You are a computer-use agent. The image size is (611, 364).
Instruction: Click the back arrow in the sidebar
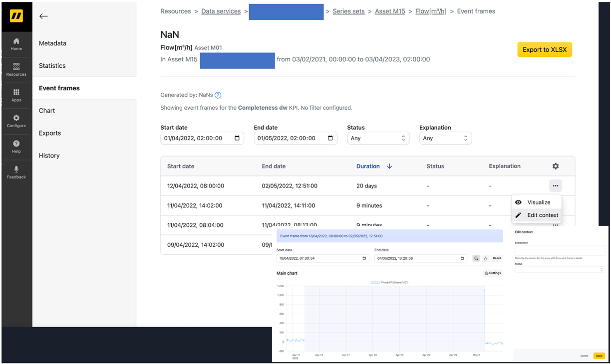[43, 16]
